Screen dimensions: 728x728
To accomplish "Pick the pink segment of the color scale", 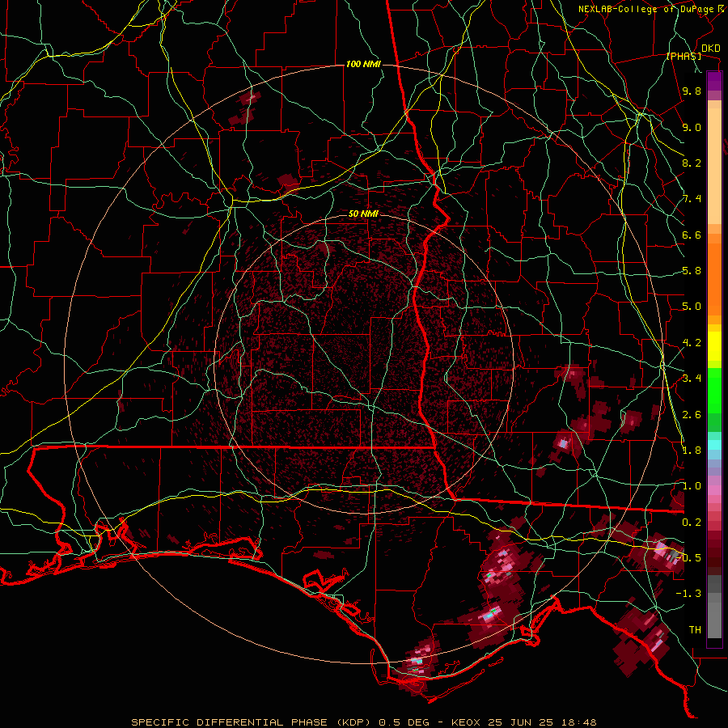I will pos(714,490).
